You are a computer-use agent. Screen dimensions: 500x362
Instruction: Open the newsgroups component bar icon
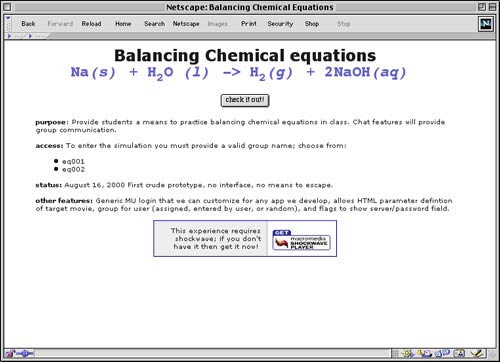(x=442, y=353)
